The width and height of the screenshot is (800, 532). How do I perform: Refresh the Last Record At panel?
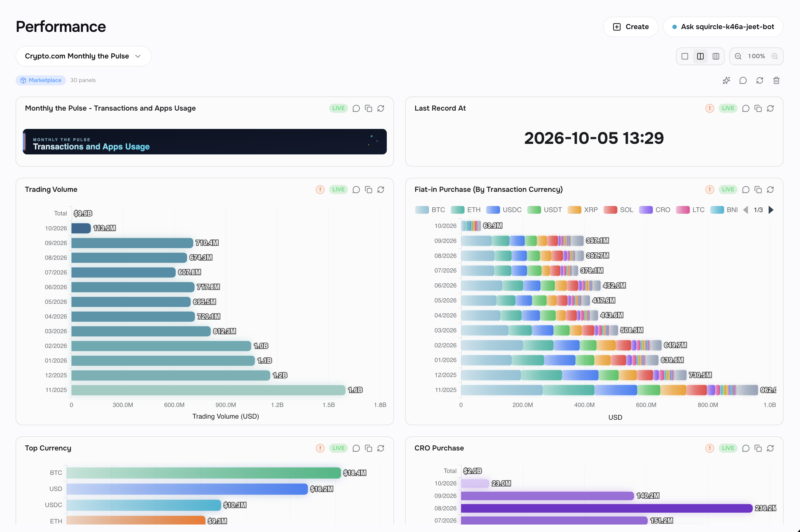click(x=771, y=108)
